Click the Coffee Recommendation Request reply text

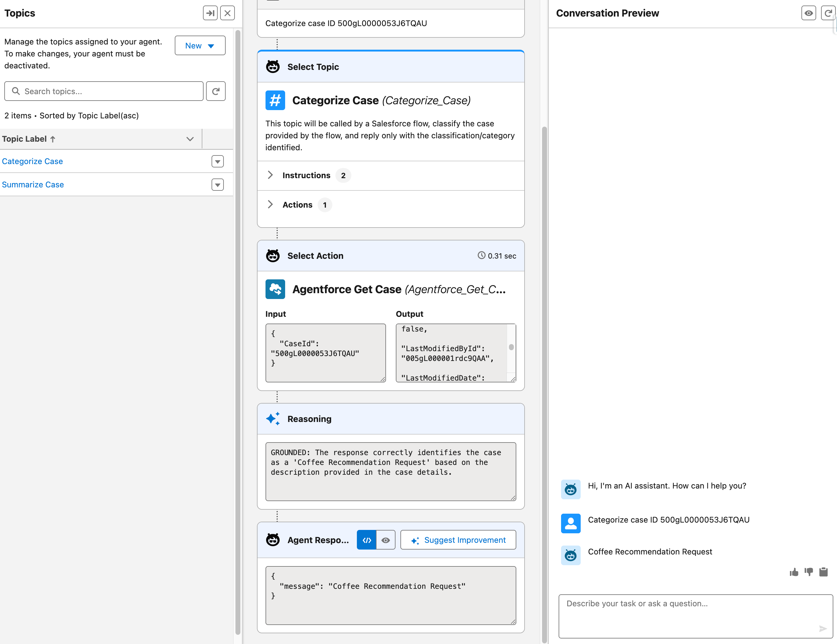click(650, 552)
